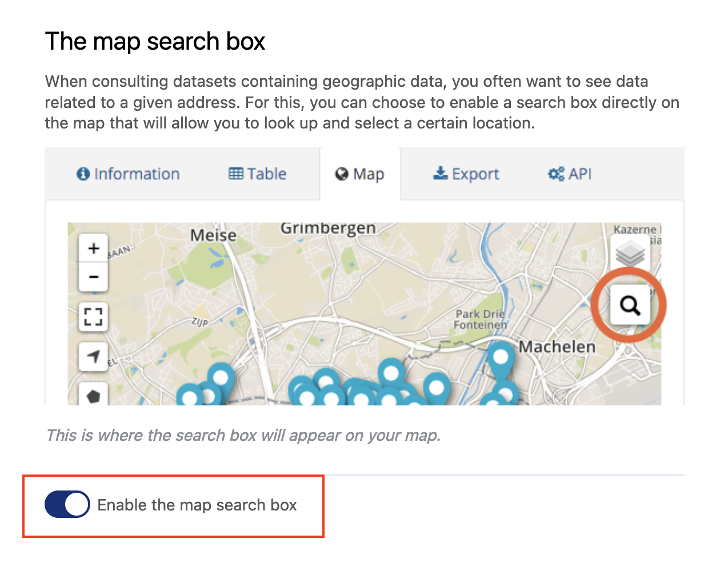Click the Park Drie Fonteinen map label
Viewport: 728px width, 563px height.
pyautogui.click(x=481, y=319)
